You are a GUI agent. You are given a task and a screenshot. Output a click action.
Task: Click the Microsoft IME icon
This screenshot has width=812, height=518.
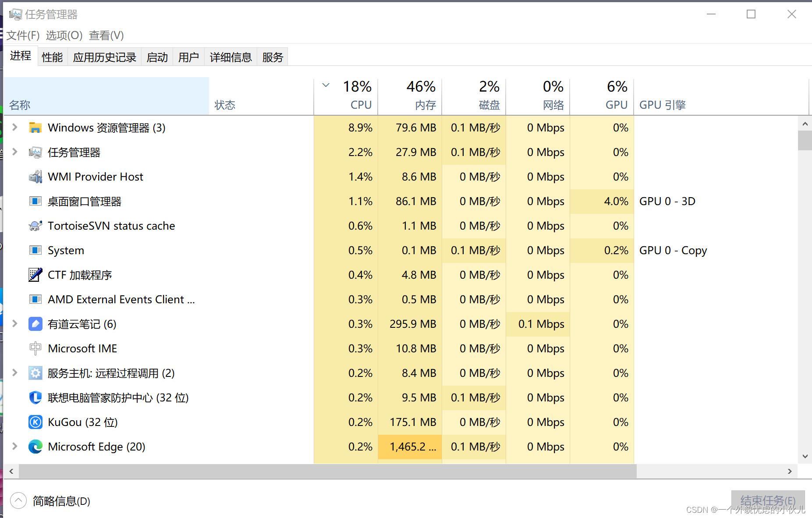pos(35,348)
